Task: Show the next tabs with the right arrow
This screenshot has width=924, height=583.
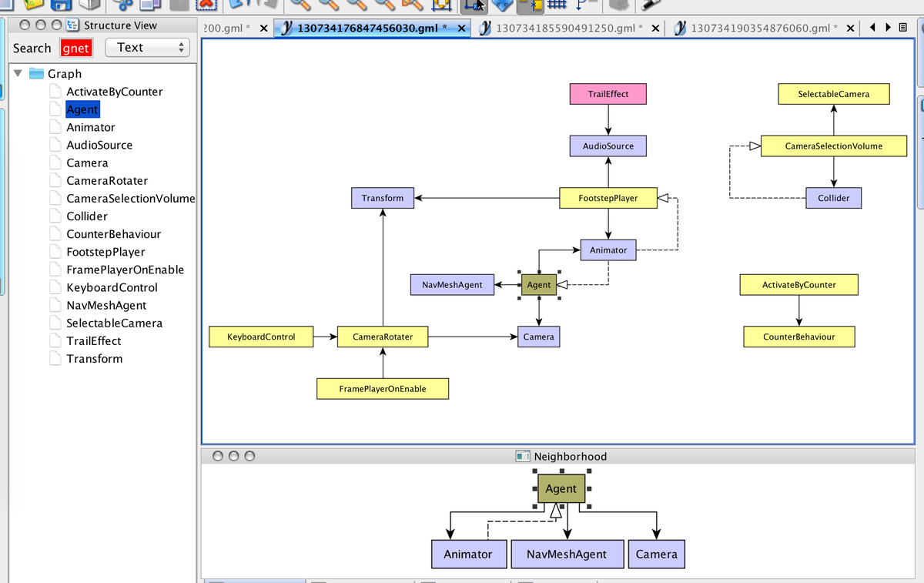Action: click(888, 28)
